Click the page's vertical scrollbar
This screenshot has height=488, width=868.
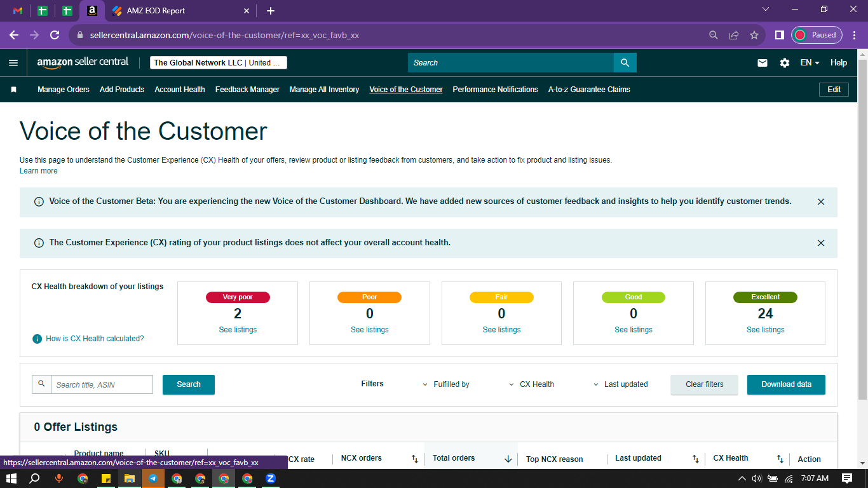point(862,229)
